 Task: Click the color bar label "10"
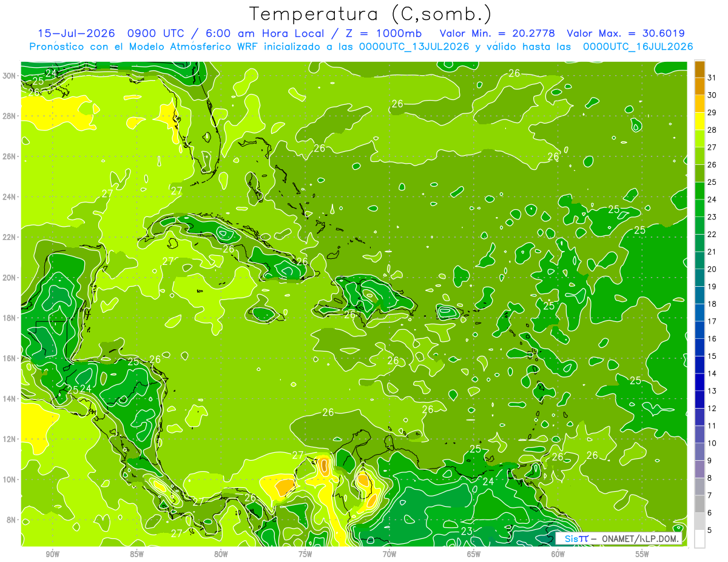[x=712, y=443]
